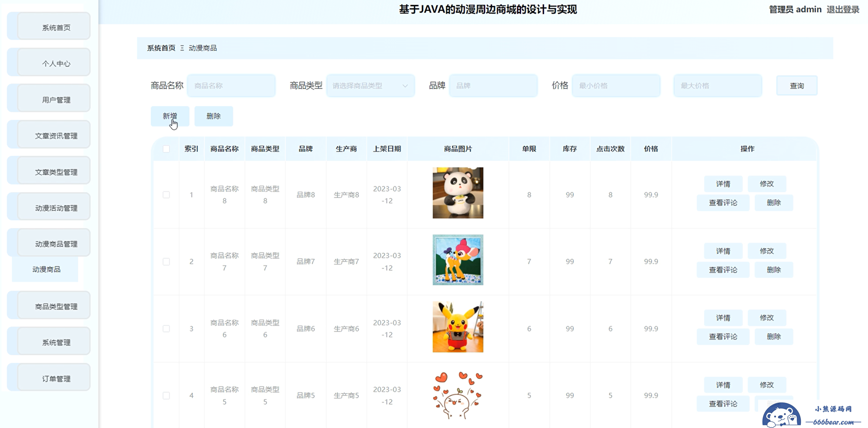Check the row 1 checkbox (商品名称8)
Image resolution: width=868 pixels, height=428 pixels.
pos(166,194)
